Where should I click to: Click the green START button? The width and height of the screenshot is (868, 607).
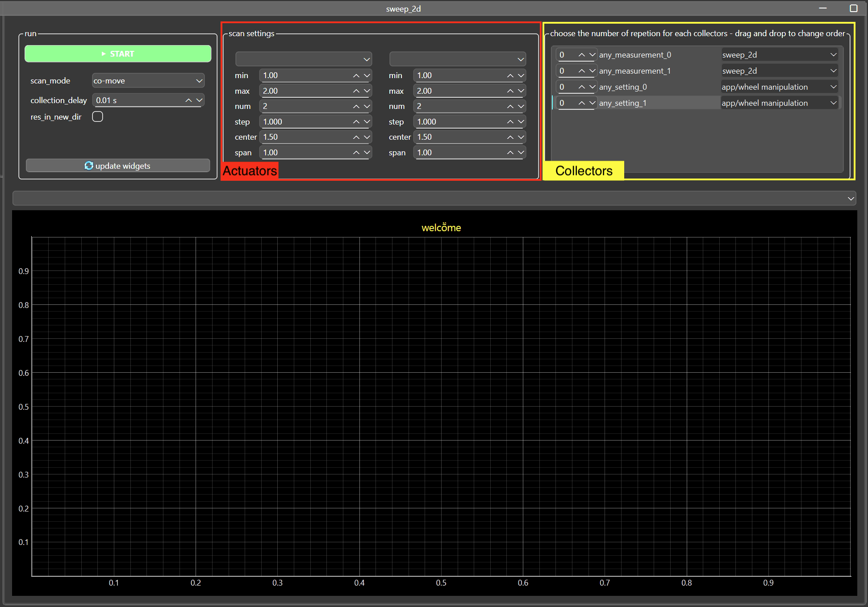click(118, 54)
